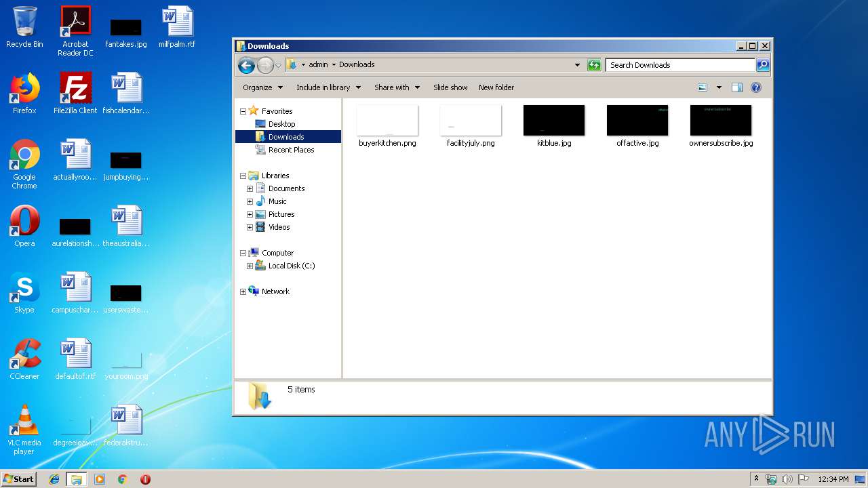Click the admin breadcrumb in address bar

tap(318, 65)
